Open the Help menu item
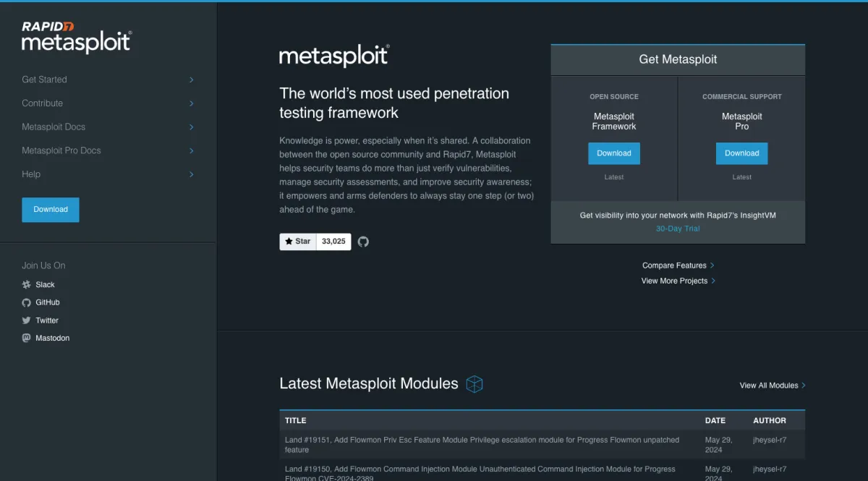 point(31,174)
